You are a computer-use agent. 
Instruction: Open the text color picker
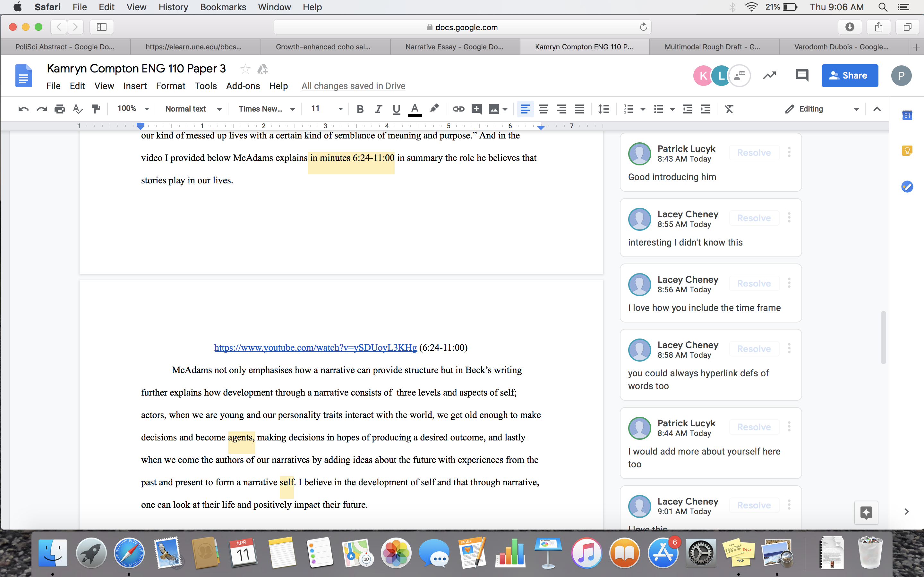415,109
